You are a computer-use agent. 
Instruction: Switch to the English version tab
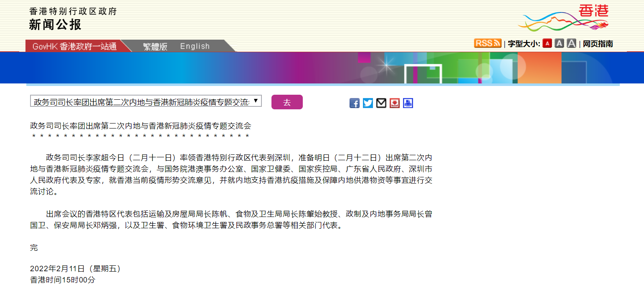(x=195, y=46)
